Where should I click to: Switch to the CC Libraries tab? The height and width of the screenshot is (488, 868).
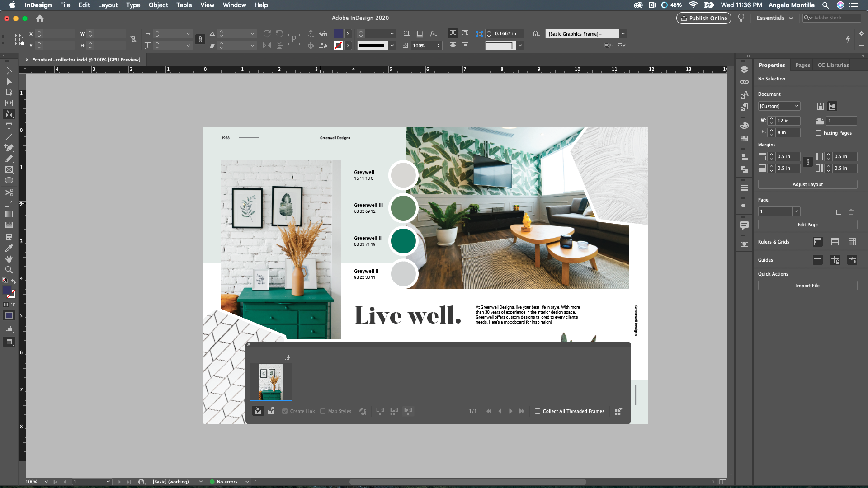(833, 65)
